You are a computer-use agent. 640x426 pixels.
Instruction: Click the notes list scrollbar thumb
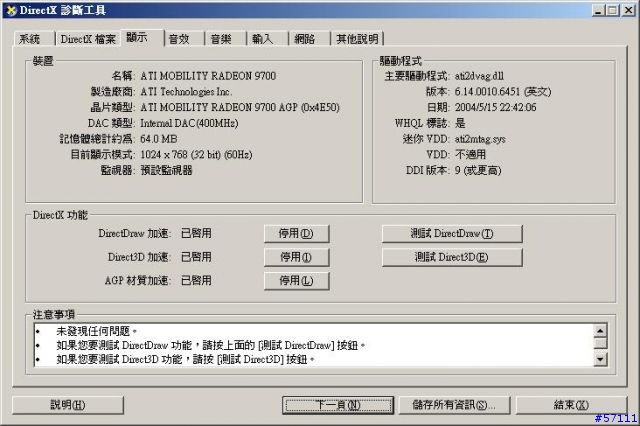coord(600,343)
